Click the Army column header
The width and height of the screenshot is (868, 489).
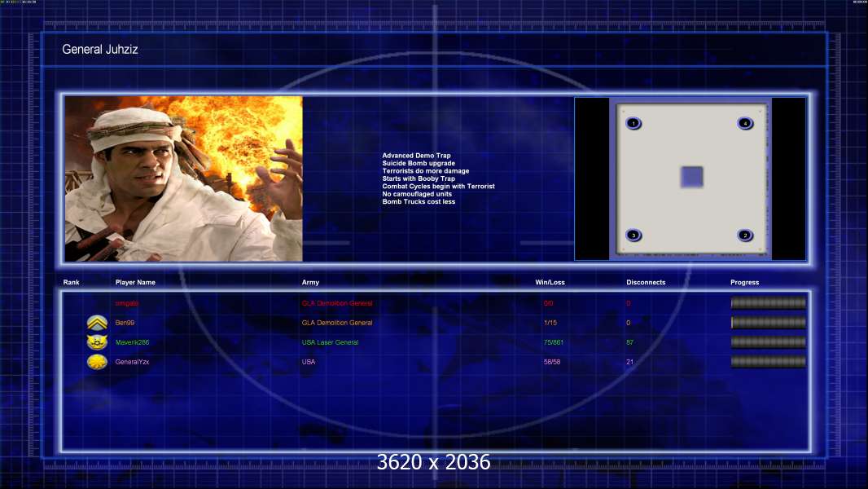310,283
